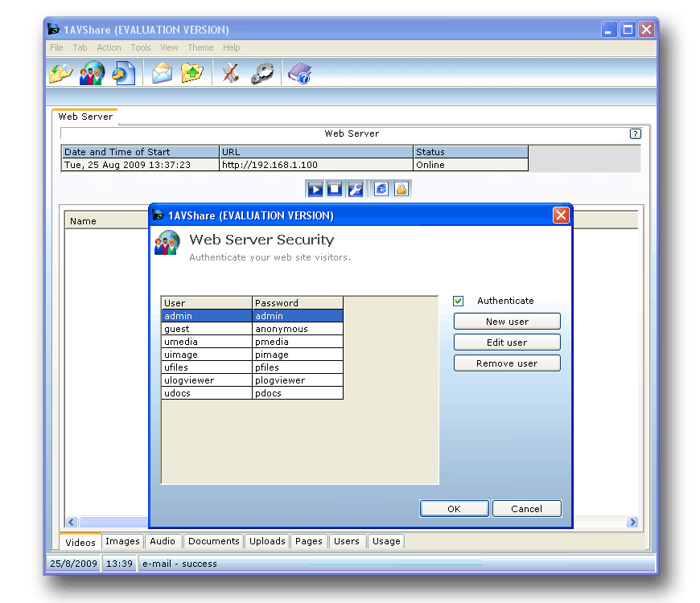Image resolution: width=700 pixels, height=603 pixels.
Task: Open the View menu
Action: (169, 47)
